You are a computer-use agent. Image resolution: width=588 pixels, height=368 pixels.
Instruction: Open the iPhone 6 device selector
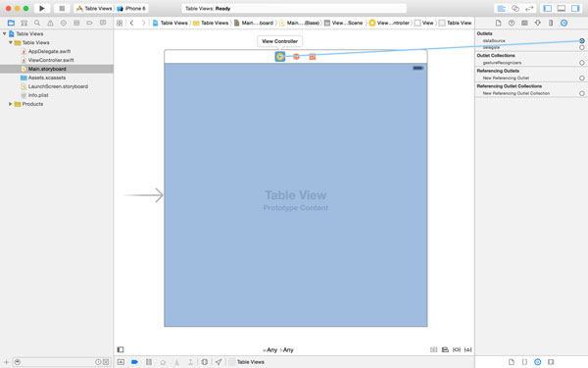(x=131, y=8)
